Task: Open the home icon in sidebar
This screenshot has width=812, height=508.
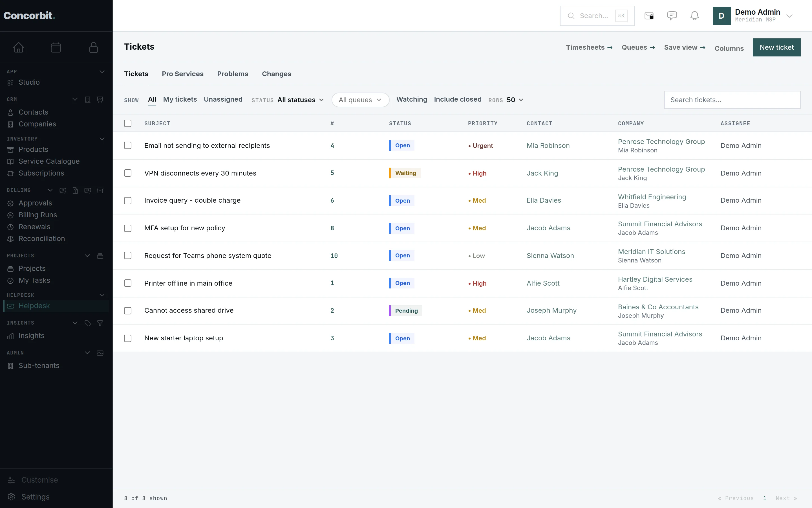Action: coord(18,47)
